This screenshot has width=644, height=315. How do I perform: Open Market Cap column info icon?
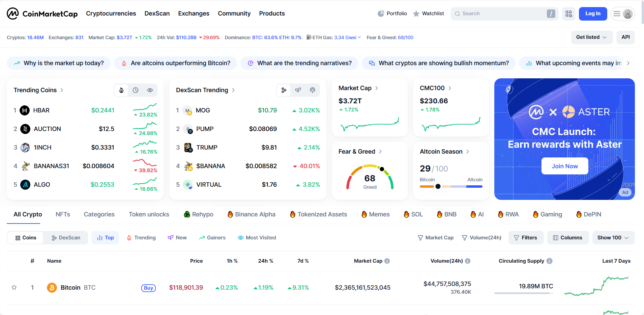point(387,261)
